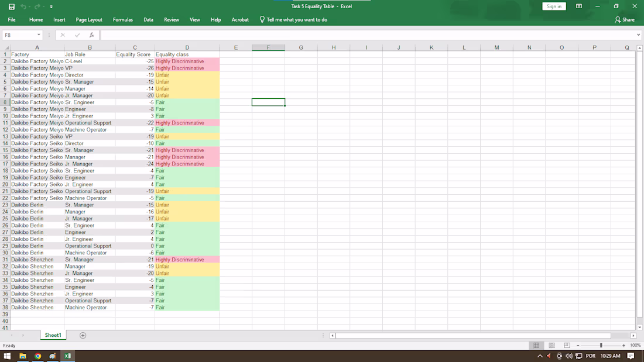
Task: Click the zoom slider handle
Action: pos(601,346)
